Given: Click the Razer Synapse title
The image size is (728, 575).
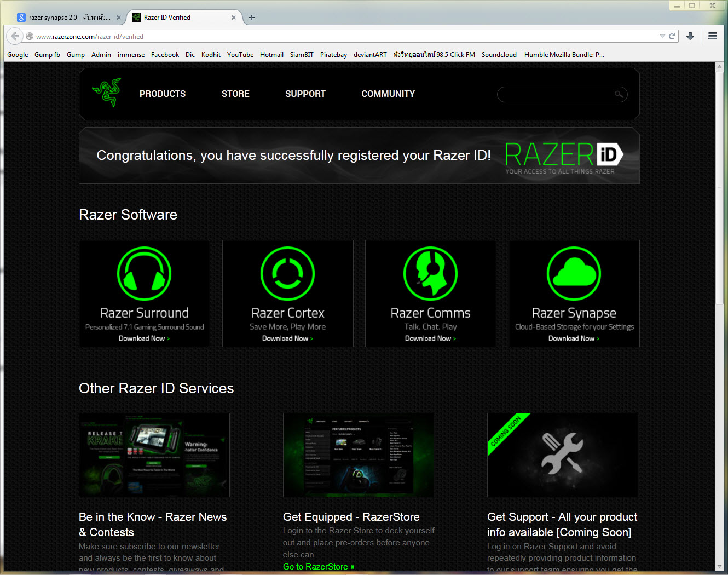Looking at the screenshot, I should pos(574,313).
